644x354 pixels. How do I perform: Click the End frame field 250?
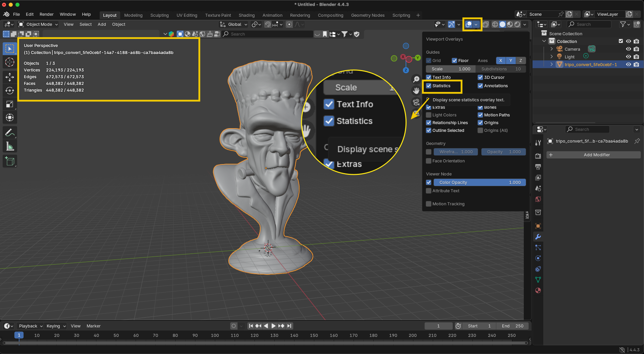[x=512, y=326]
